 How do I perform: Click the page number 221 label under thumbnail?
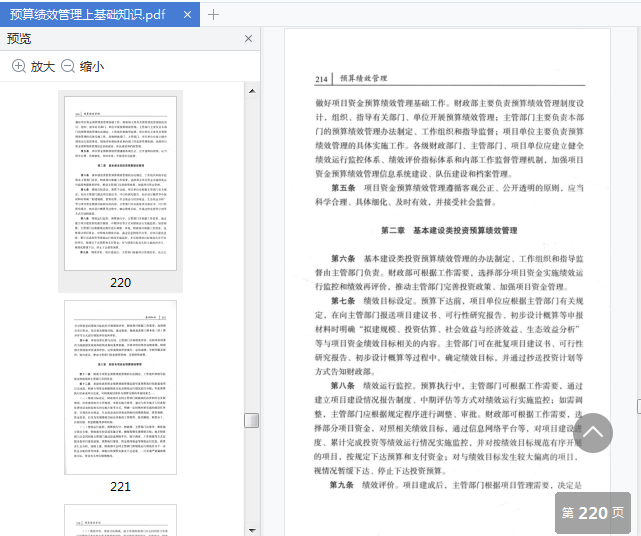point(120,487)
